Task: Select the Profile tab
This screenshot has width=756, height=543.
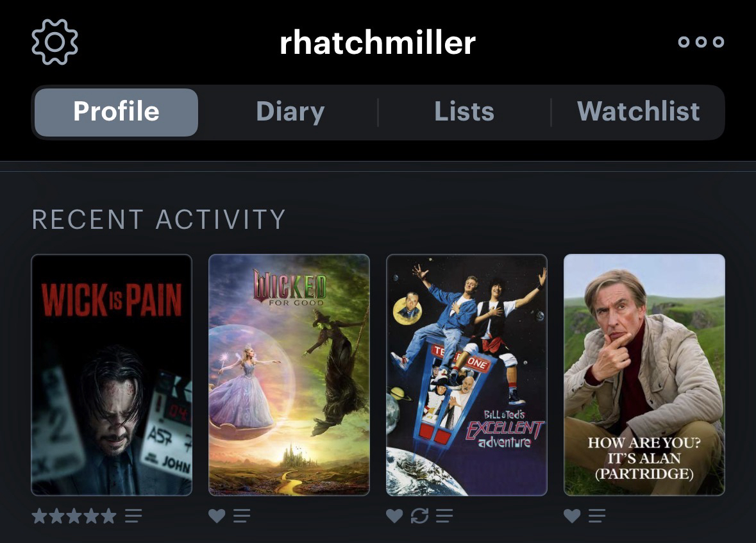Action: point(116,112)
